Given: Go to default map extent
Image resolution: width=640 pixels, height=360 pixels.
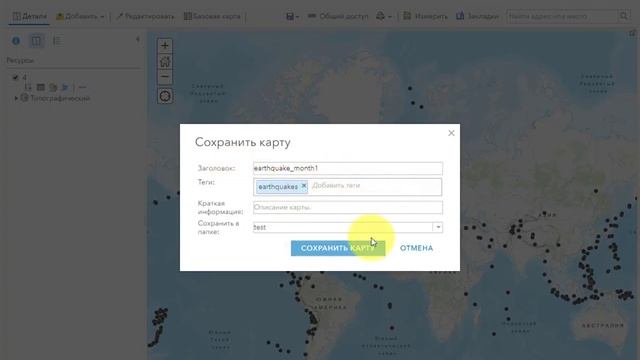Looking at the screenshot, I should [165, 61].
